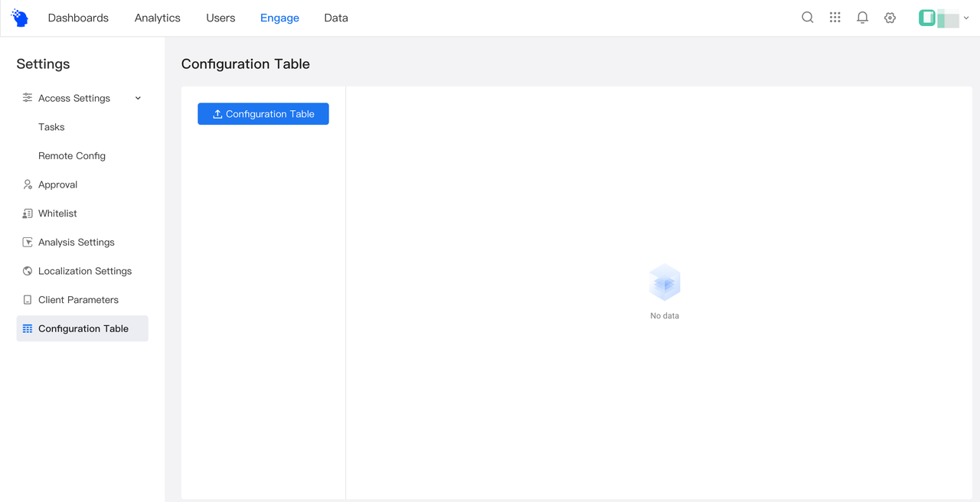980x502 pixels.
Task: Open the Dashboards menu
Action: coord(78,18)
